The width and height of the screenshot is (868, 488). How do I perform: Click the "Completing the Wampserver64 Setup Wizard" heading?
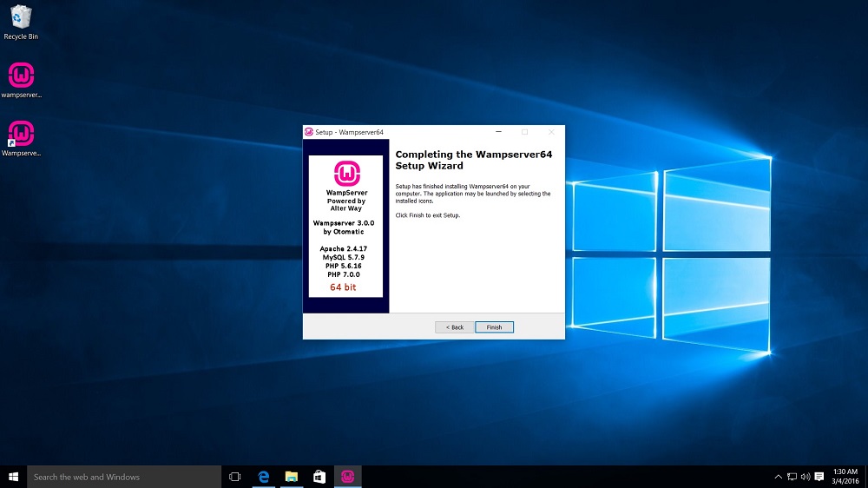tap(474, 160)
